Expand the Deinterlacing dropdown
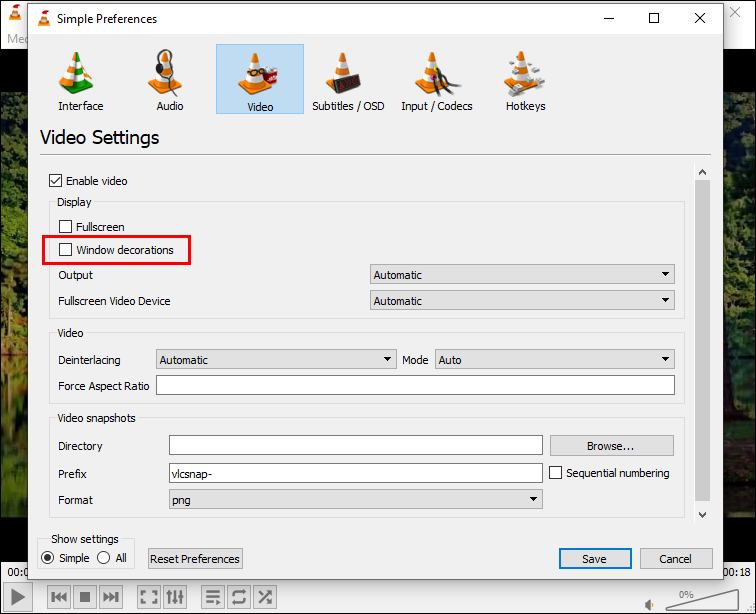Screen dimensions: 756x614 (x=276, y=359)
